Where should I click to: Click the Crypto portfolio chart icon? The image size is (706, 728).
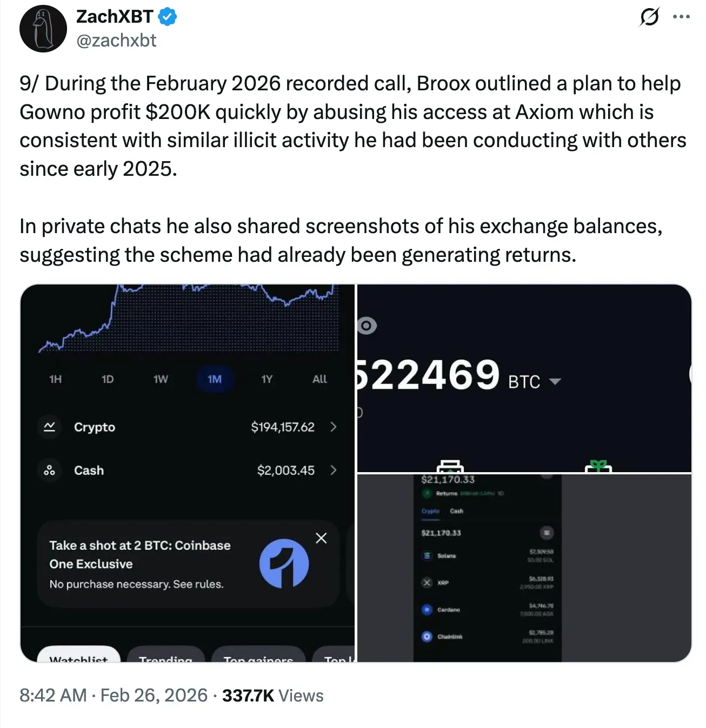click(x=49, y=427)
